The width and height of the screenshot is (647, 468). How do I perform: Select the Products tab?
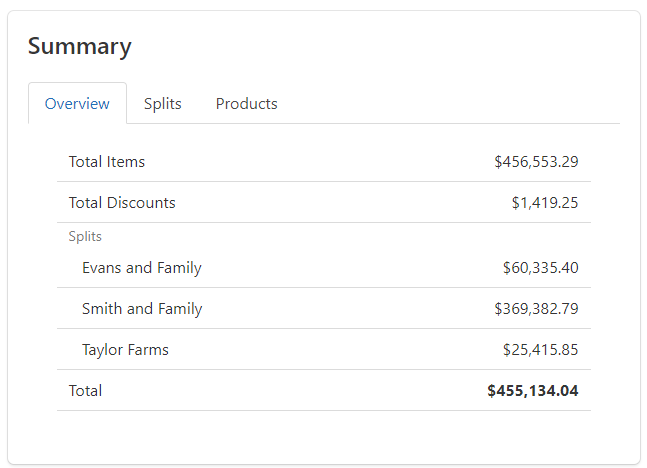pyautogui.click(x=246, y=104)
